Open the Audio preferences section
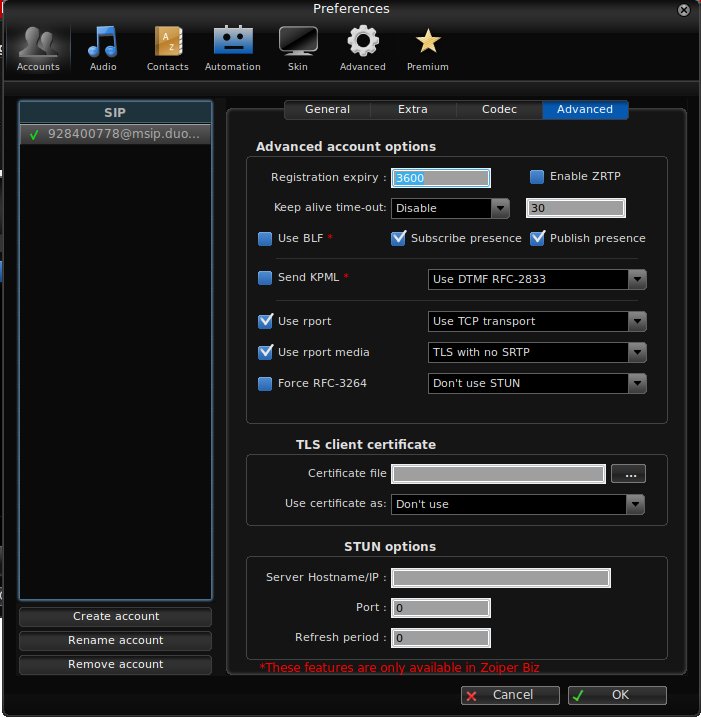Screen dimensions: 701x718 click(x=102, y=48)
